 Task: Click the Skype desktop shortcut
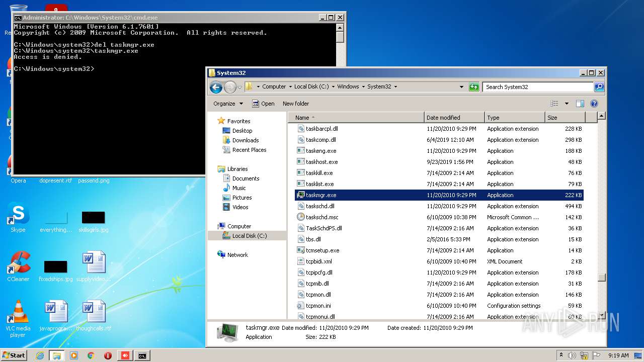click(x=18, y=218)
